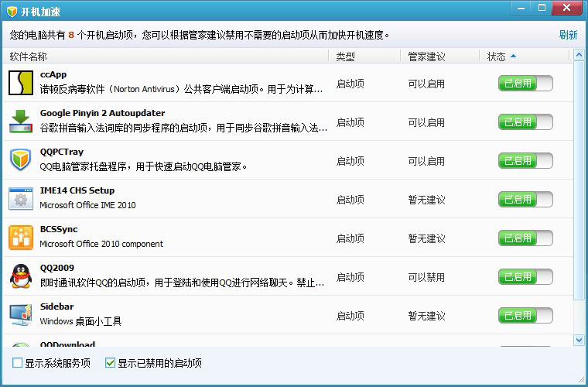588x387 pixels.
Task: Click 启动项 type in QQPCTray row
Action: 350,161
